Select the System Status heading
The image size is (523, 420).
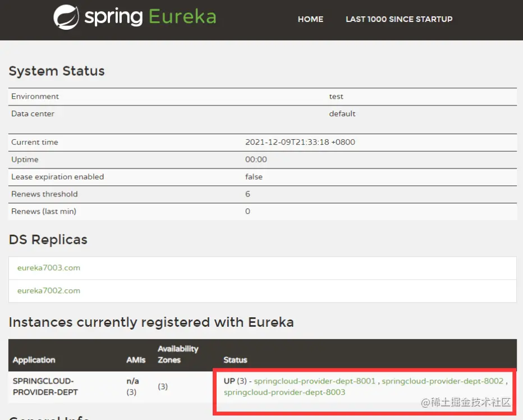pyautogui.click(x=57, y=71)
